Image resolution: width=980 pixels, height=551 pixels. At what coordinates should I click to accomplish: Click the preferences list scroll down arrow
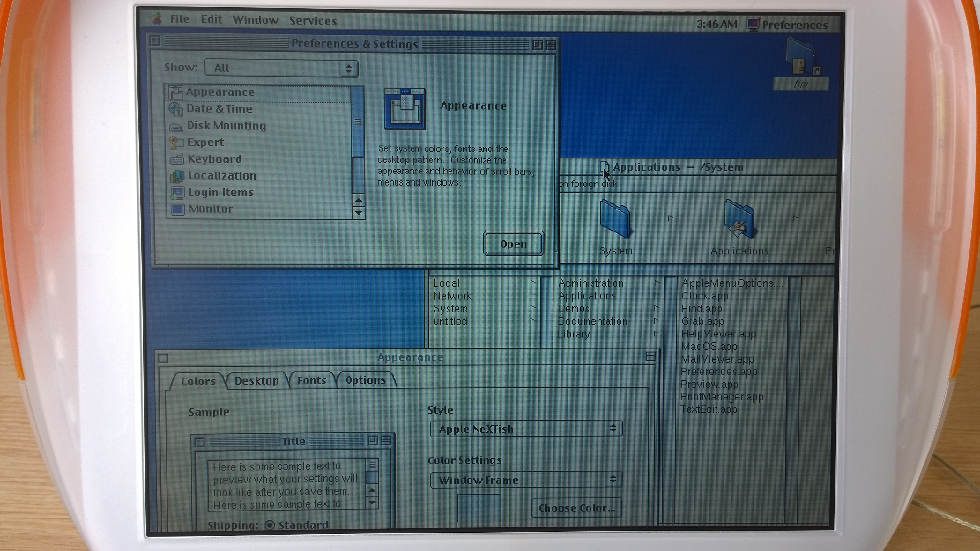[x=358, y=213]
